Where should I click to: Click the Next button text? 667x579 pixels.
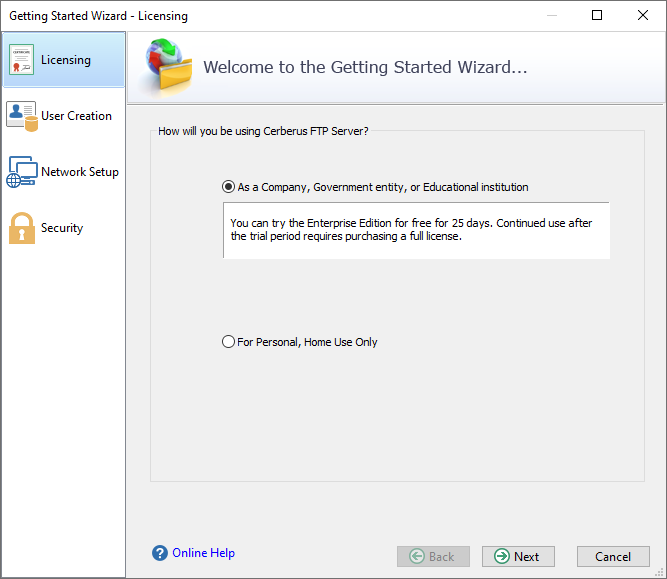point(526,556)
